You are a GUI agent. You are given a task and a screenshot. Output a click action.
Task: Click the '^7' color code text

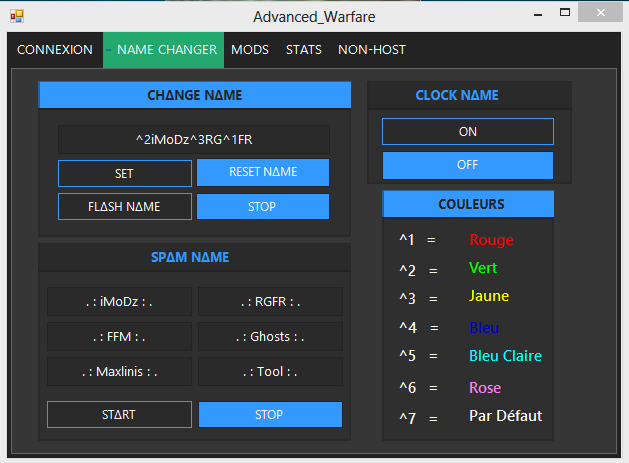(x=407, y=418)
